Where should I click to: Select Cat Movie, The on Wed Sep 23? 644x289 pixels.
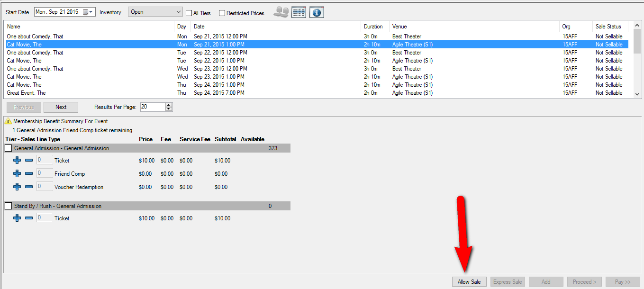[317, 77]
